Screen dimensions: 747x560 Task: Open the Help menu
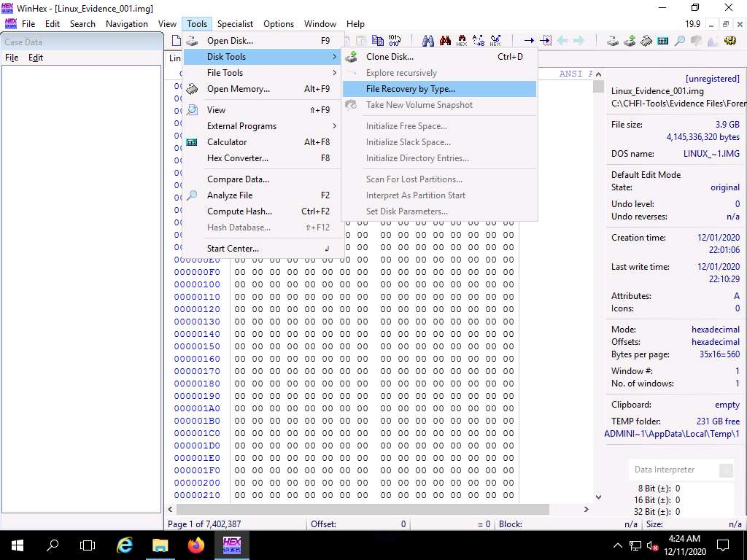coord(355,24)
